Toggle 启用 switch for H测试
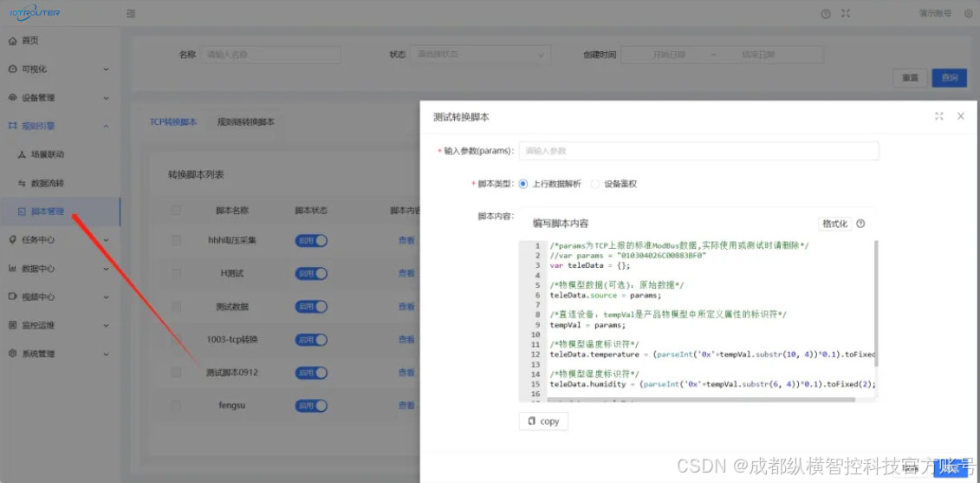 [x=311, y=273]
